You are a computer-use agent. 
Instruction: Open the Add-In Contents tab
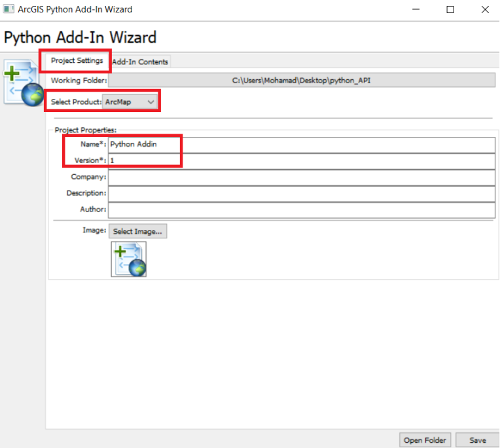[x=140, y=62]
